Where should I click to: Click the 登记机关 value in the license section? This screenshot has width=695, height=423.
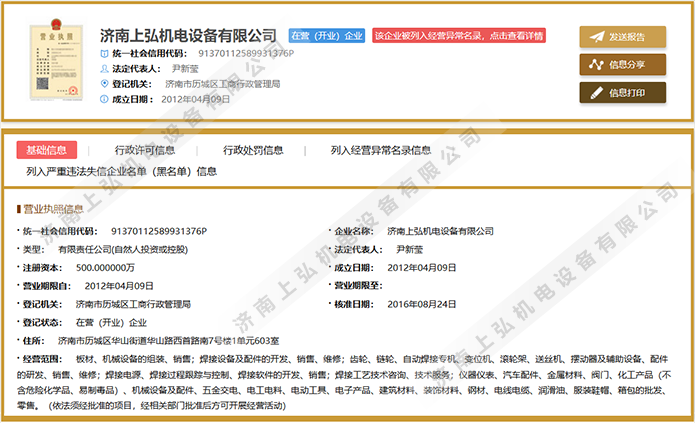click(133, 304)
